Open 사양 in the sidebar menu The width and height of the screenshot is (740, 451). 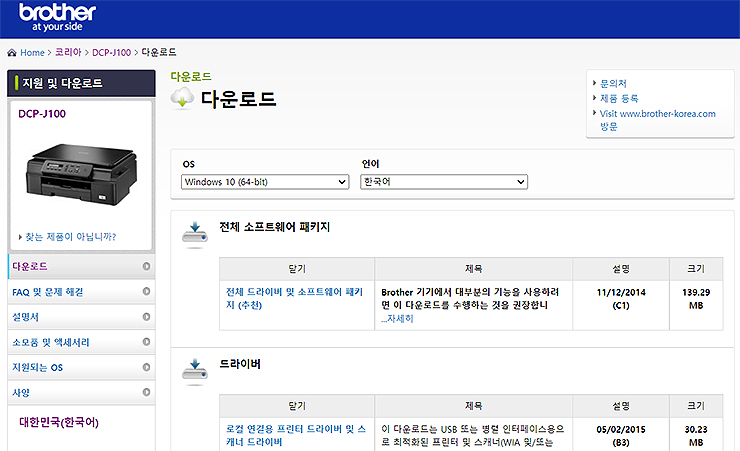81,393
